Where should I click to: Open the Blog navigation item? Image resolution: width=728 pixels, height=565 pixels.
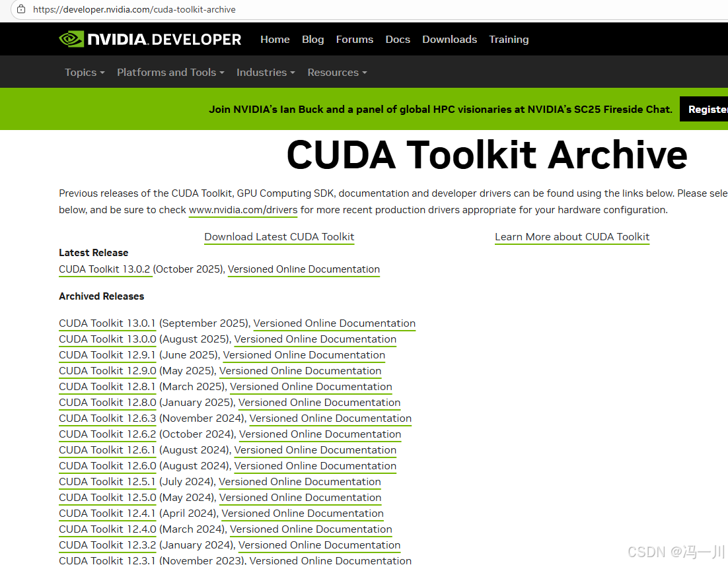[313, 39]
